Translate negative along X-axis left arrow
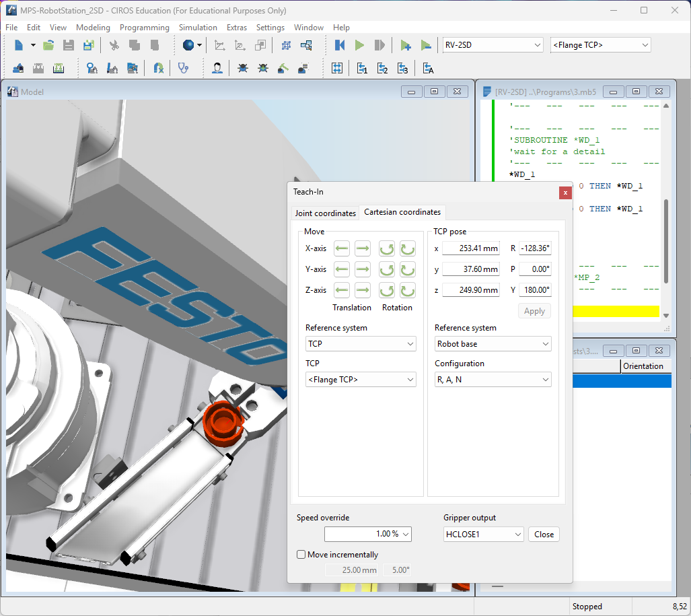 (x=342, y=248)
